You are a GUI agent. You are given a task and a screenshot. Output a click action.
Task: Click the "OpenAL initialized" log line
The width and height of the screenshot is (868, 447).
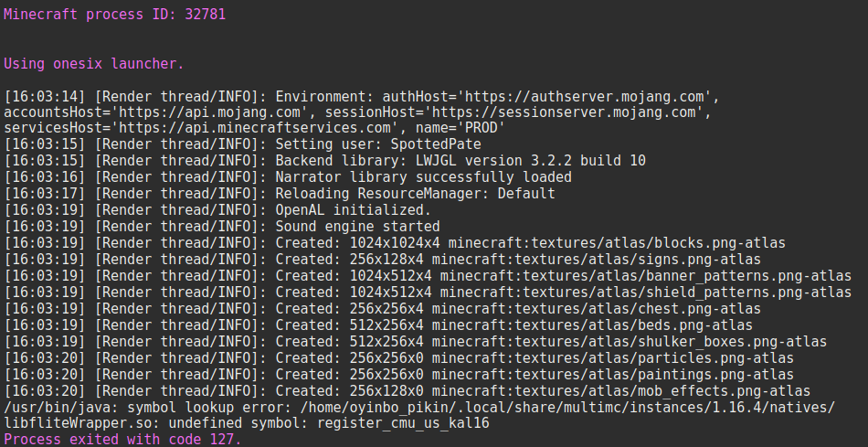[353, 210]
